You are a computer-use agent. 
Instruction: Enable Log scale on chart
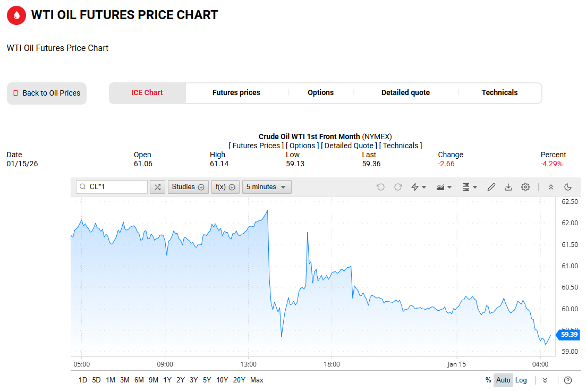pos(521,380)
